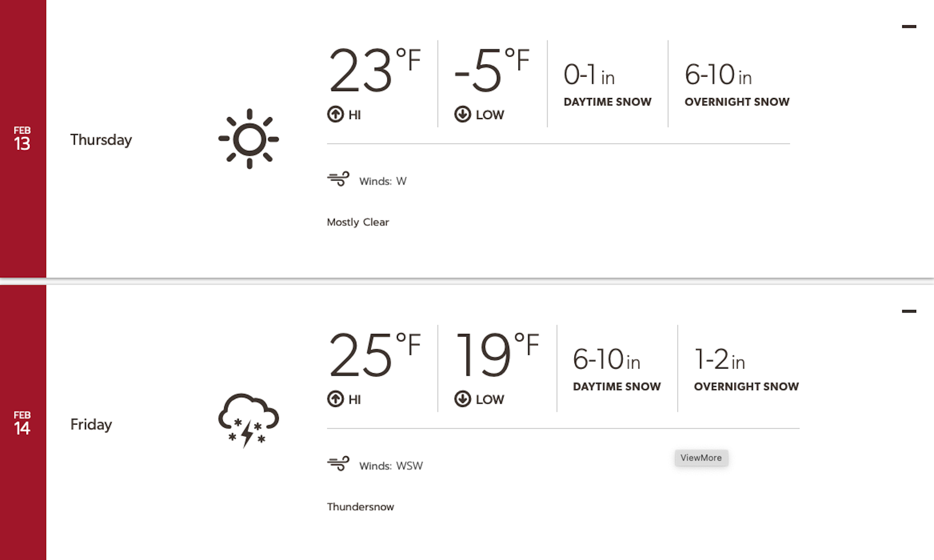
Task: Click the Mostly Clear description text
Action: click(x=358, y=222)
